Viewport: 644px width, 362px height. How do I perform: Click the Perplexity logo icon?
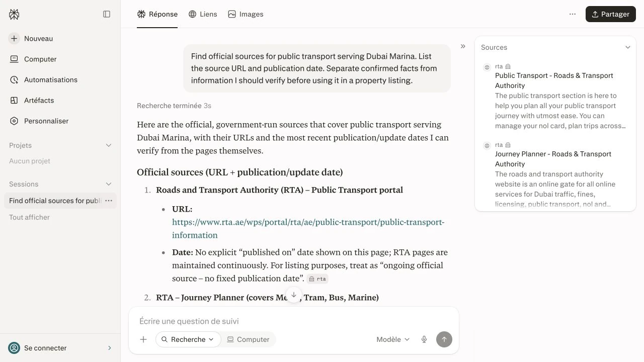click(x=14, y=14)
